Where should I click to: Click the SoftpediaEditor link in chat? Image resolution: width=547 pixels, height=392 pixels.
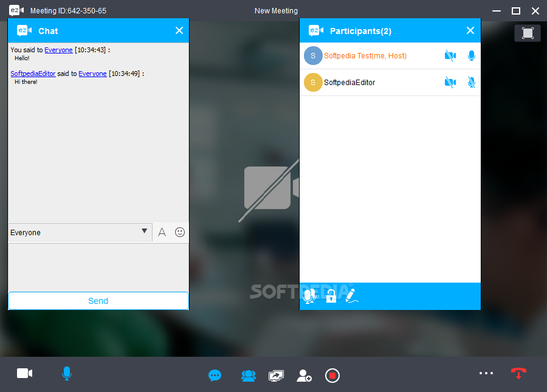(x=33, y=74)
